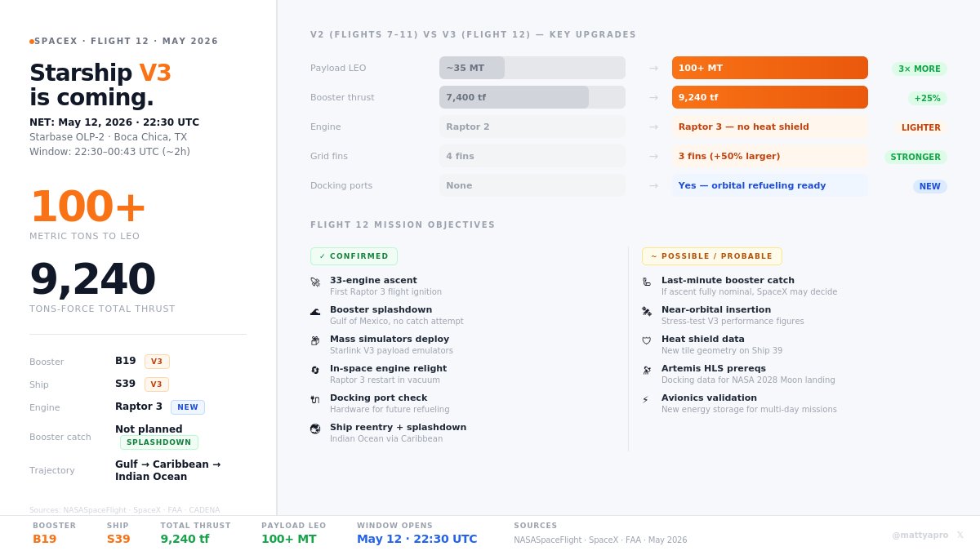Click the +25% badge
This screenshot has height=551, width=980.
click(928, 98)
